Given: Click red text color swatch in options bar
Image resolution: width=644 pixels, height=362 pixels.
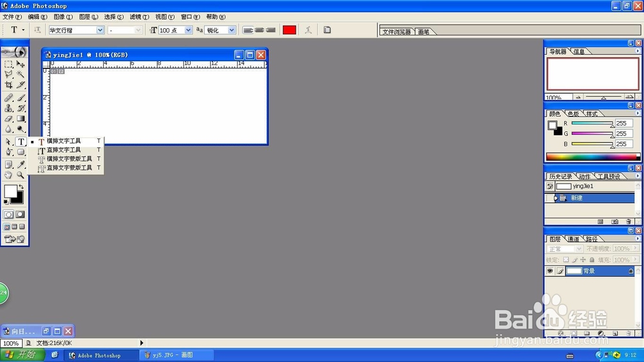Looking at the screenshot, I should 289,30.
